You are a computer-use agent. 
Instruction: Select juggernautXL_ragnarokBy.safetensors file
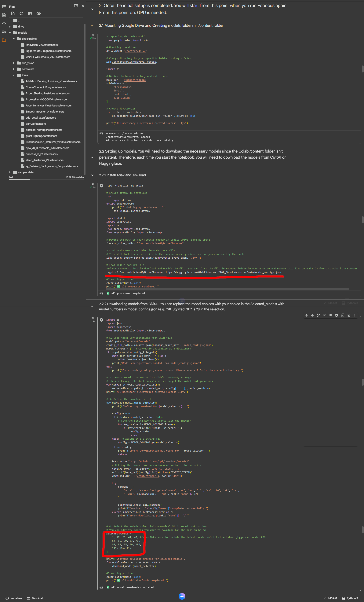coord(48,51)
